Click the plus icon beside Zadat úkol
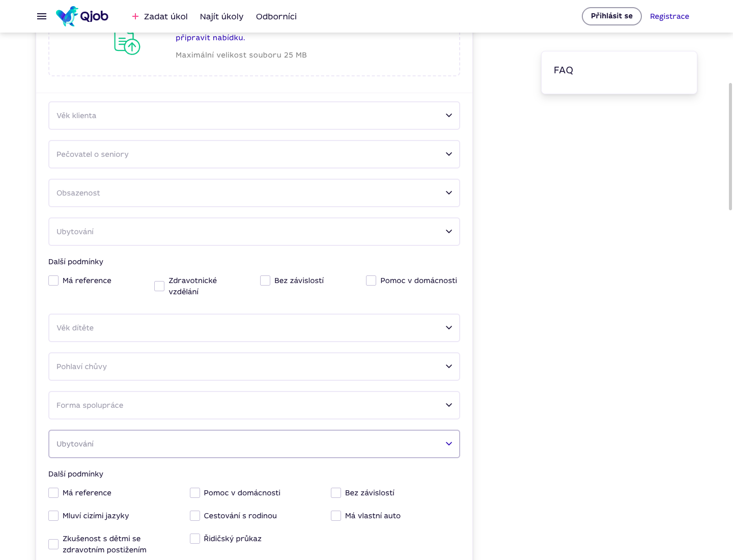This screenshot has height=560, width=733. click(135, 16)
